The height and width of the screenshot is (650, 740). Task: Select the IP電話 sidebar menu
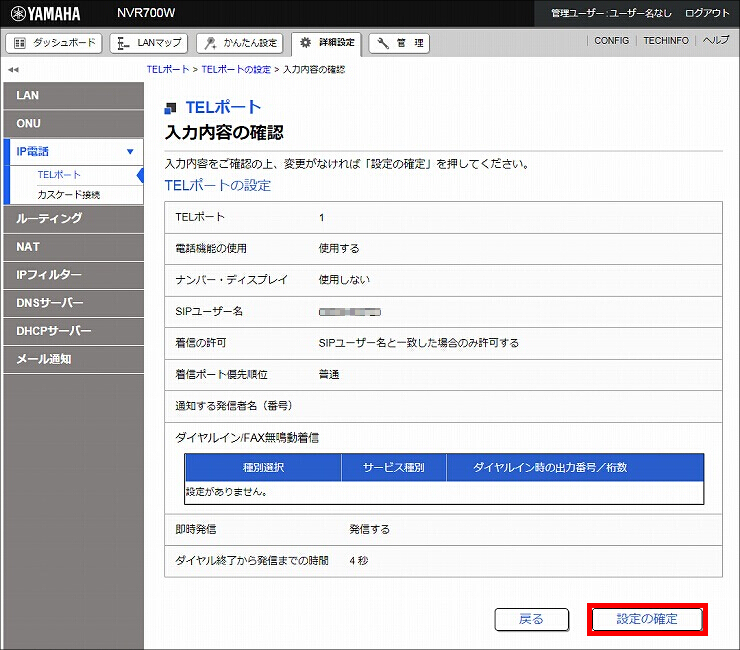[74, 152]
